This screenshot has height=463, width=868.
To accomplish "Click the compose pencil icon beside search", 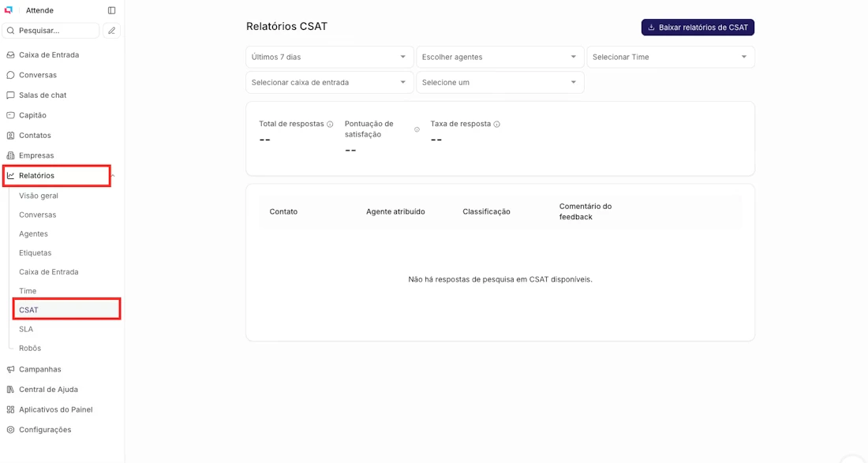I will 111,29.
